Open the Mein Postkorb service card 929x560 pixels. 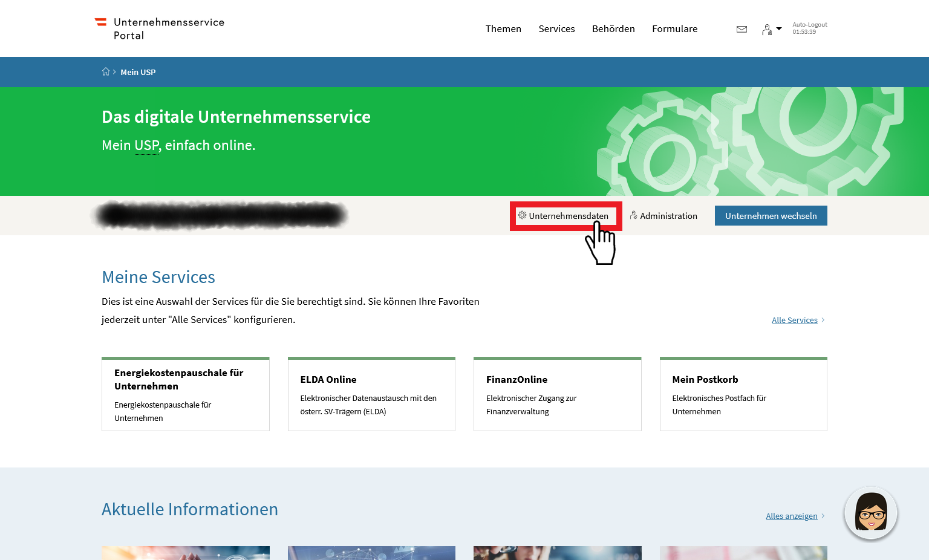pyautogui.click(x=743, y=394)
